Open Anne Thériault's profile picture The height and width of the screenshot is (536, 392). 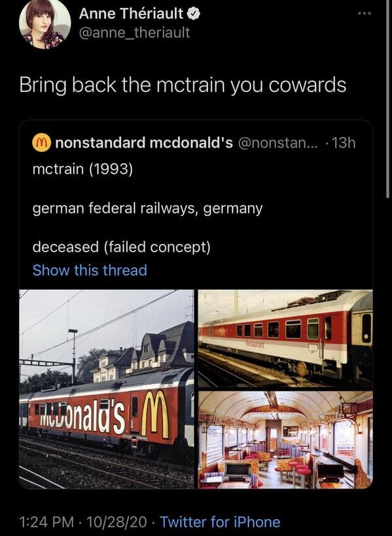45,24
